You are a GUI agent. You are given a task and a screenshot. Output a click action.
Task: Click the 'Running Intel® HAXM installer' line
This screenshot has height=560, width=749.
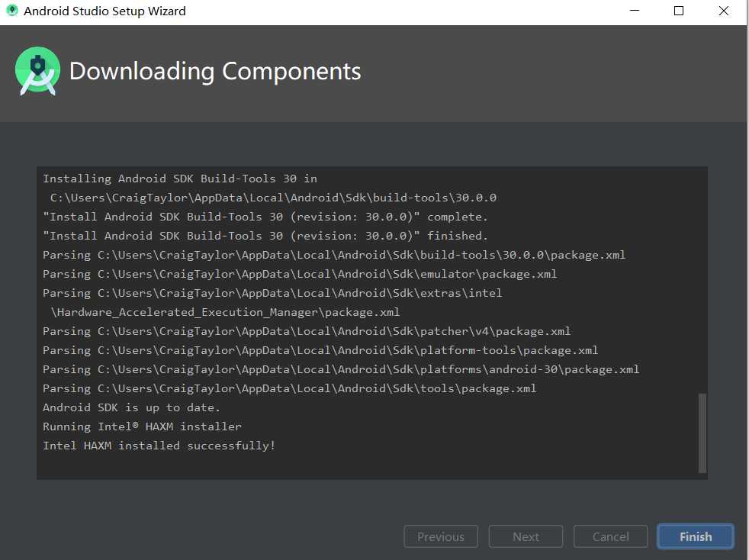[x=142, y=426]
